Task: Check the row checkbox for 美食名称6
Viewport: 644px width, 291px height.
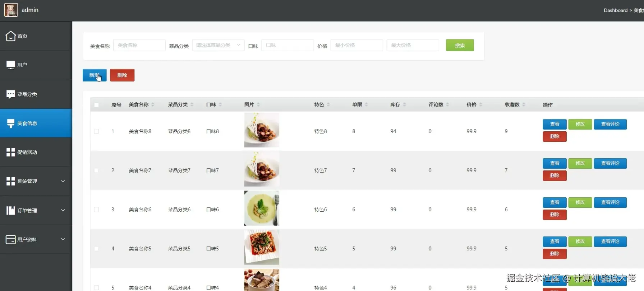Action: point(96,210)
